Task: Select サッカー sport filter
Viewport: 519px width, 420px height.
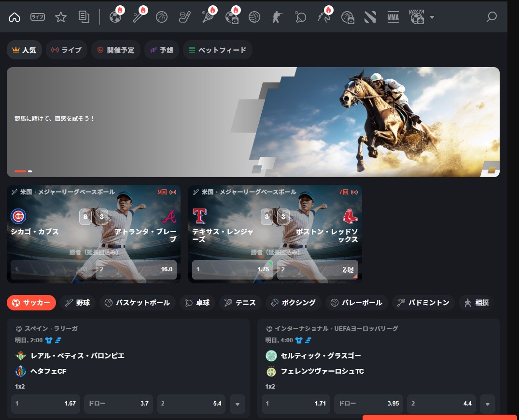Action: coord(31,303)
